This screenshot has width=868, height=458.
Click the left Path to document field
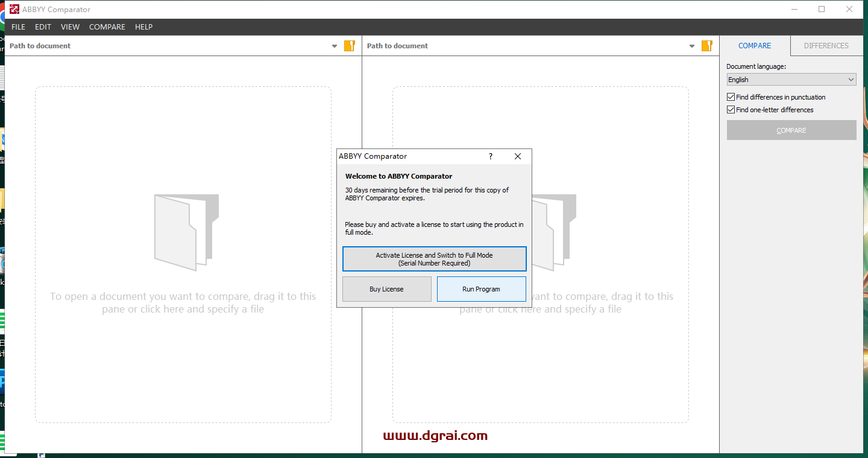tap(168, 46)
